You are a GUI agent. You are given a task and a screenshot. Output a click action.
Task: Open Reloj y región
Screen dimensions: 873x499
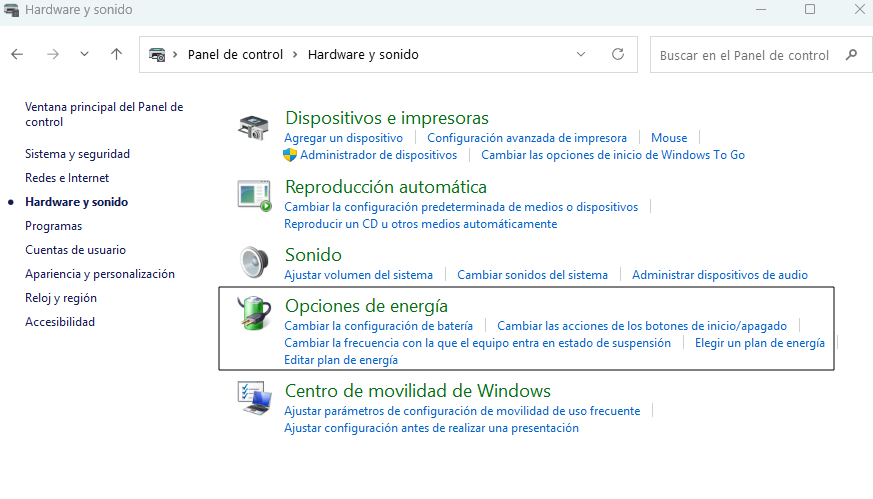click(61, 297)
